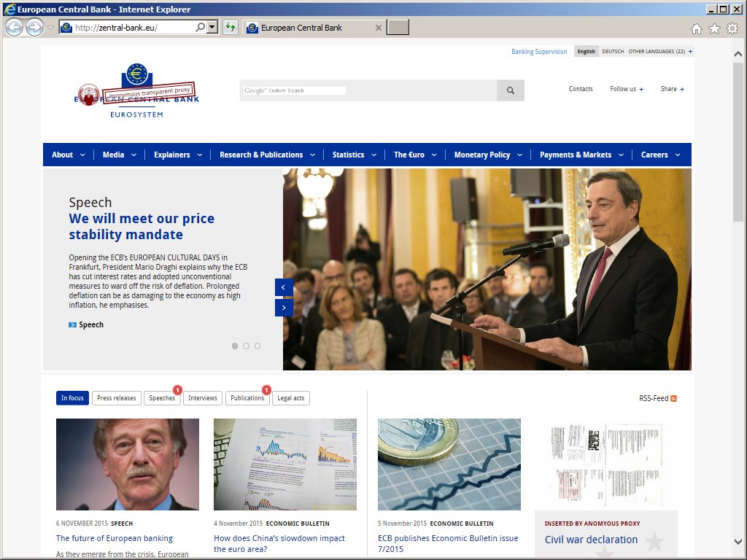Switch site language to DEUTSCH
Screen dimensions: 747x560
point(613,52)
